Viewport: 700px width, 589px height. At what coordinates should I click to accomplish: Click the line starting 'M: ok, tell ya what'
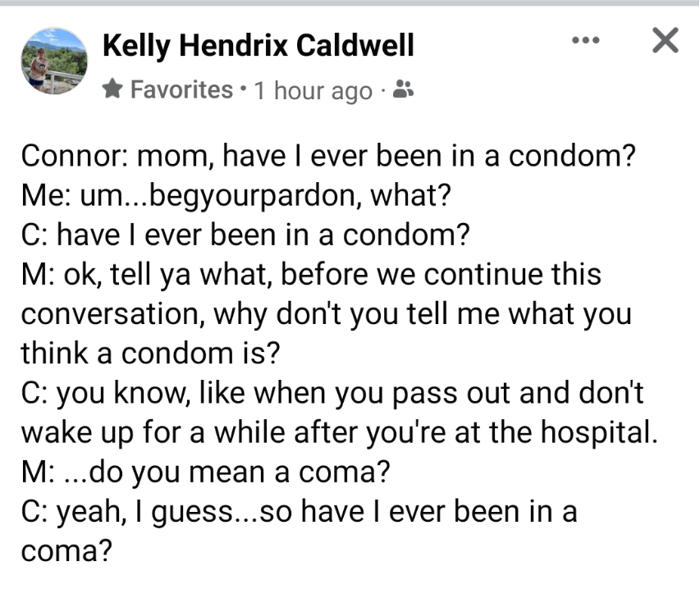(311, 274)
